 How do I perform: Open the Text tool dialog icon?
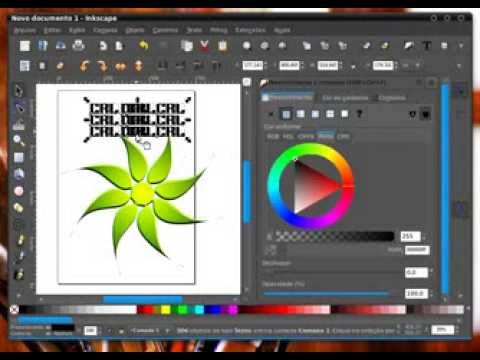tap(427, 45)
